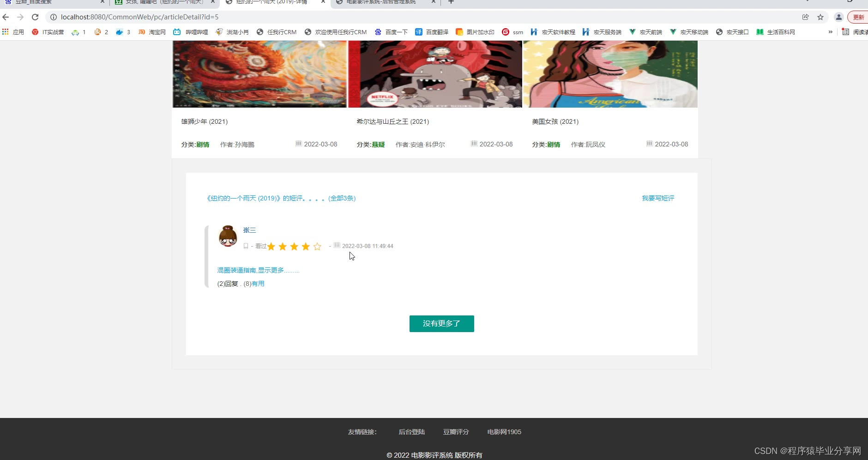Open 宏天服务端 bookmark

pos(602,32)
